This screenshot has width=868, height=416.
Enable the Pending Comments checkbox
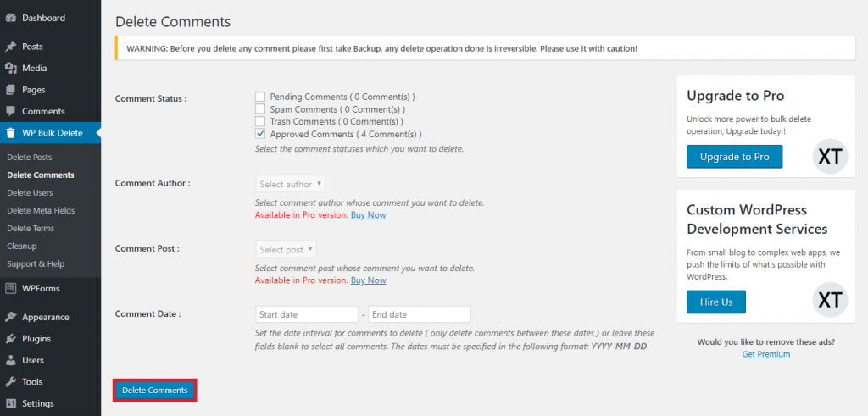coord(260,97)
